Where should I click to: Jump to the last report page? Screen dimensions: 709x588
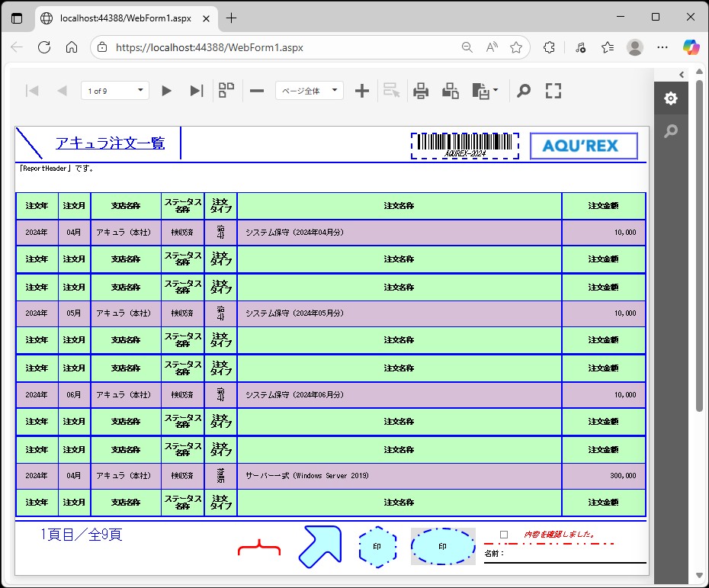point(196,92)
